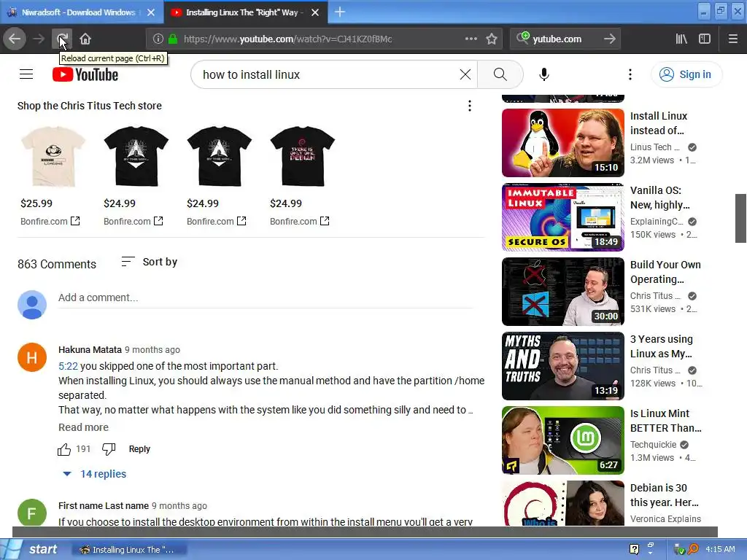747x560 pixels.
Task: Open external link icon beside $25.99 shirt
Action: pos(75,221)
